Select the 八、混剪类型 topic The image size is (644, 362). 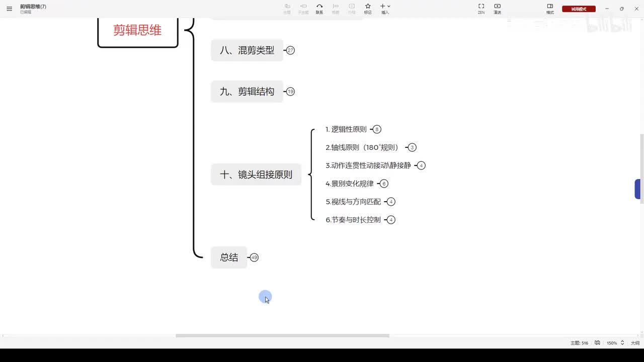point(247,50)
